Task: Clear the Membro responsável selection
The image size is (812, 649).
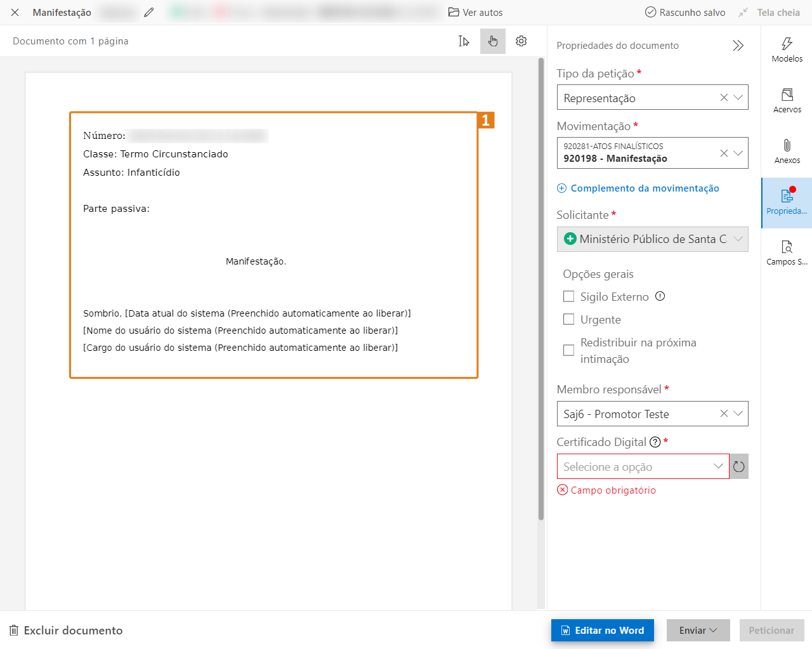Action: tap(724, 414)
